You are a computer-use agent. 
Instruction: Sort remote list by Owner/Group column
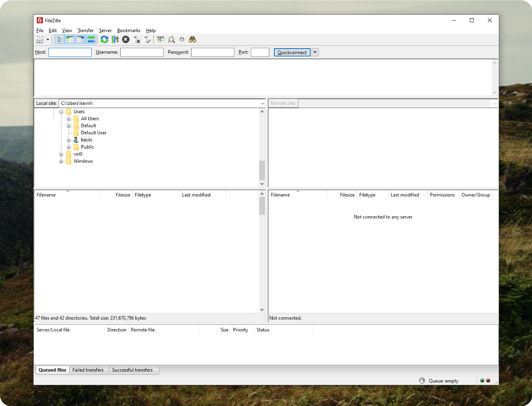[x=475, y=195]
